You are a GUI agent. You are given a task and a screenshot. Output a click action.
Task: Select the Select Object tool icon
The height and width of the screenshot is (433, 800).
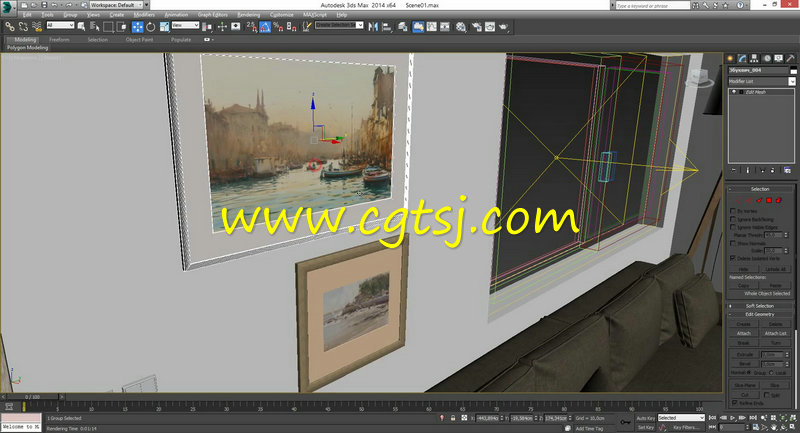coord(82,27)
